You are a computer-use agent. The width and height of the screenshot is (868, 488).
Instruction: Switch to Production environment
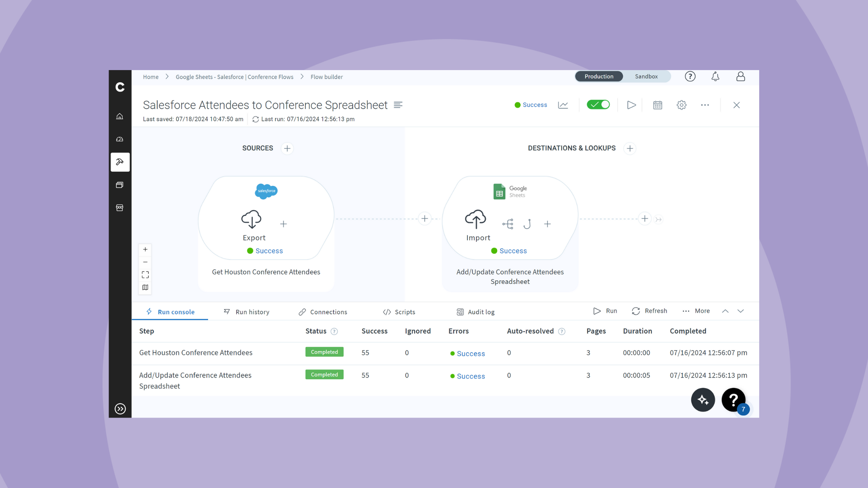pos(599,76)
